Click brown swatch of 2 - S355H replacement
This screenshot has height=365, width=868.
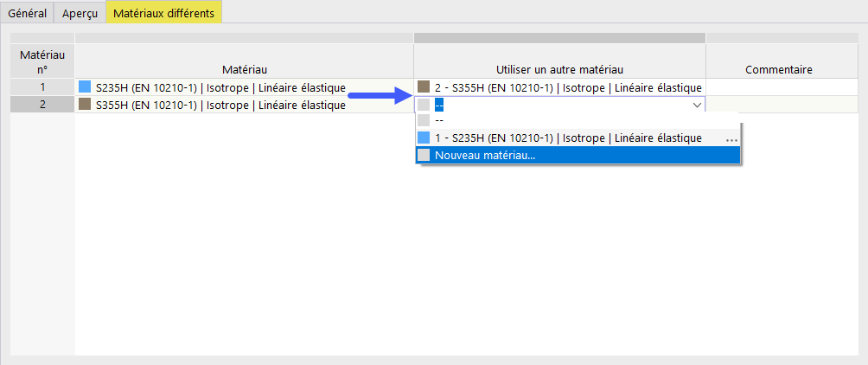[x=424, y=87]
